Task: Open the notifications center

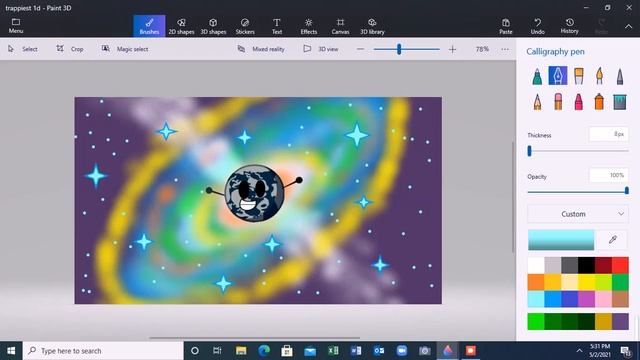Action: click(625, 351)
